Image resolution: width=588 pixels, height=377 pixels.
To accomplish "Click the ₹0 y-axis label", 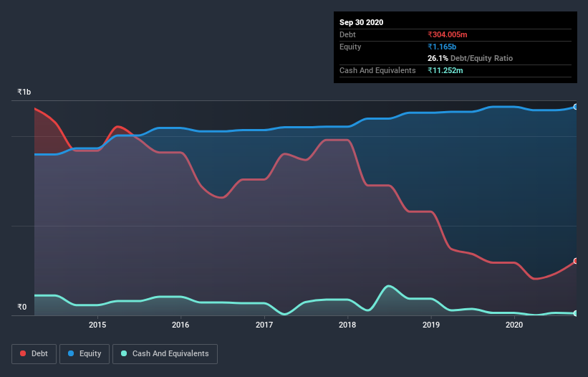I will (22, 307).
